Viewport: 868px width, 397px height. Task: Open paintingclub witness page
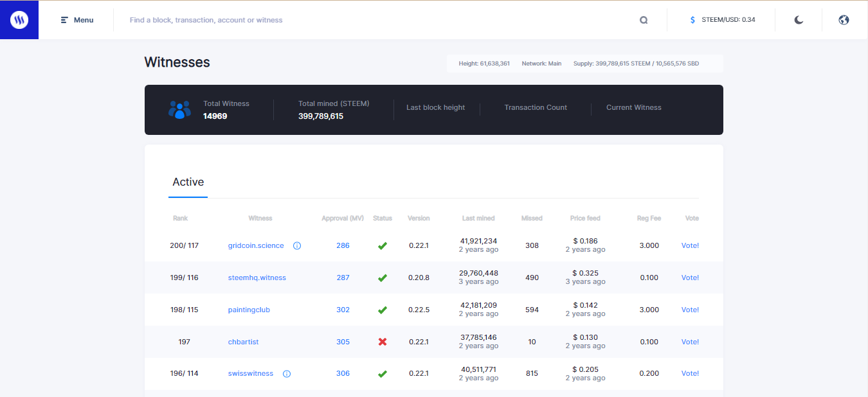249,310
